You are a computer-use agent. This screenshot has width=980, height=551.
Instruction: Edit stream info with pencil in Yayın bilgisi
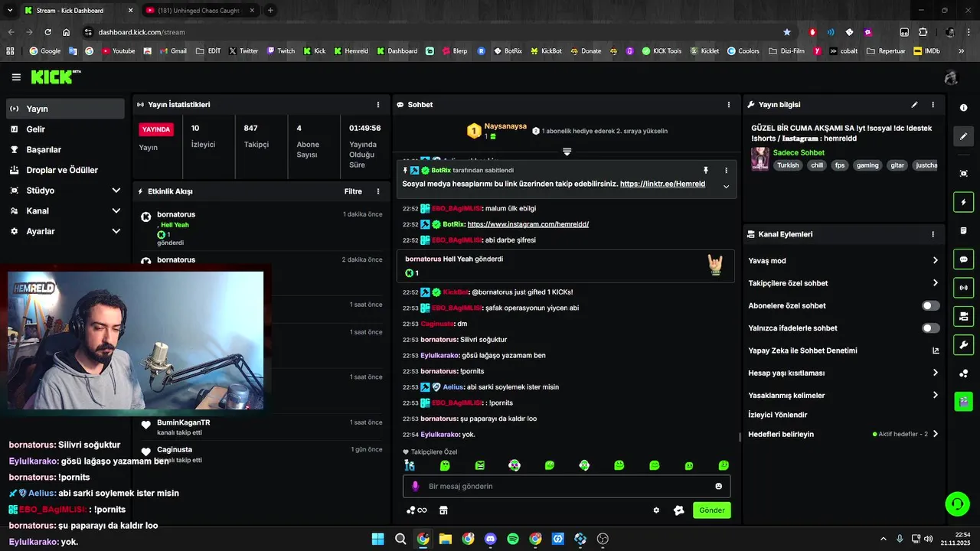(914, 105)
